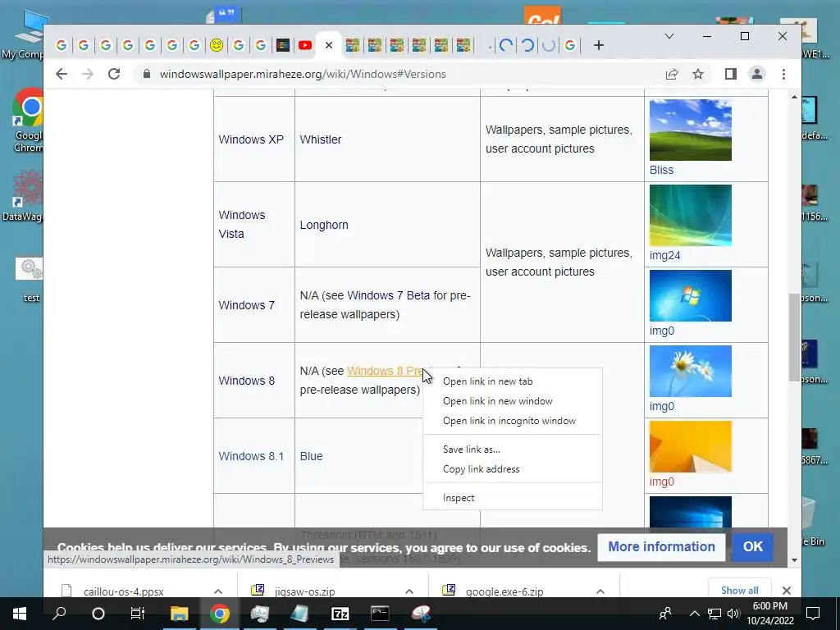Viewport: 840px width, 630px height.
Task: Click the taskbar clock showing 6:00 PM
Action: [770, 614]
